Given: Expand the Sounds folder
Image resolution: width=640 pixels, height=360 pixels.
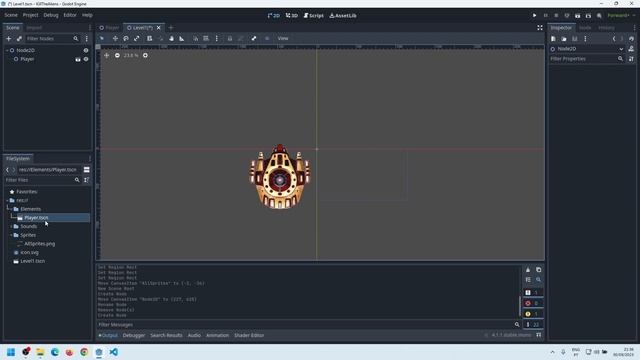Looking at the screenshot, I should click(x=11, y=226).
